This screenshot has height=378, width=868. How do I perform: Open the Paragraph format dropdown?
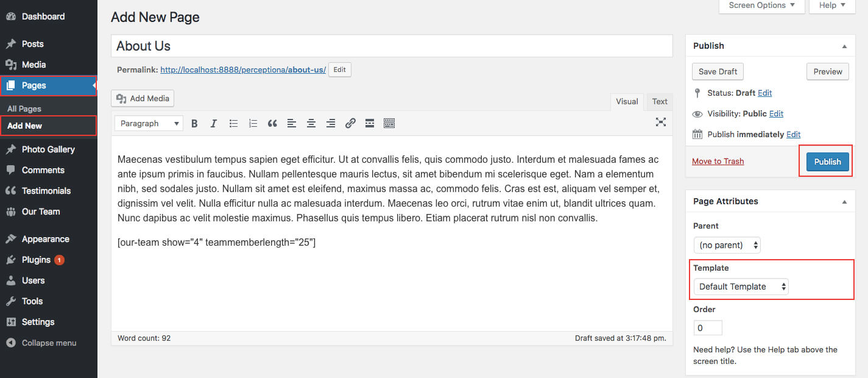pyautogui.click(x=149, y=123)
